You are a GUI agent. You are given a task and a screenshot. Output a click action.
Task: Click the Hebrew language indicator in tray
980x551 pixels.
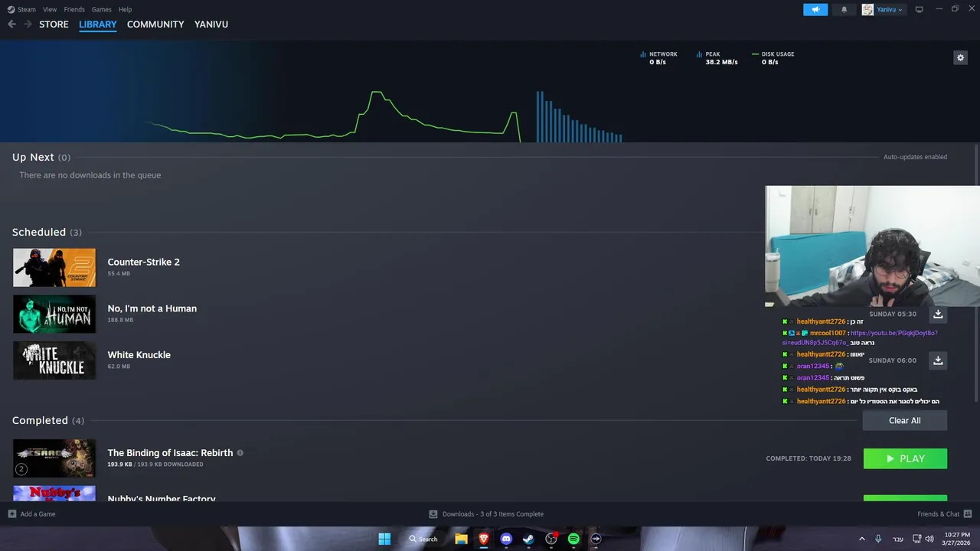tap(898, 539)
